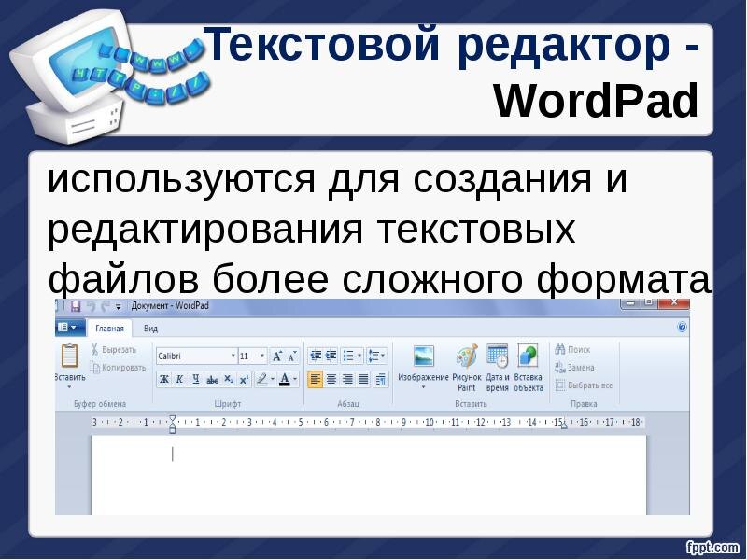This screenshot has width=747, height=560.
Task: Click the Дата и время calendar icon
Action: [x=498, y=357]
